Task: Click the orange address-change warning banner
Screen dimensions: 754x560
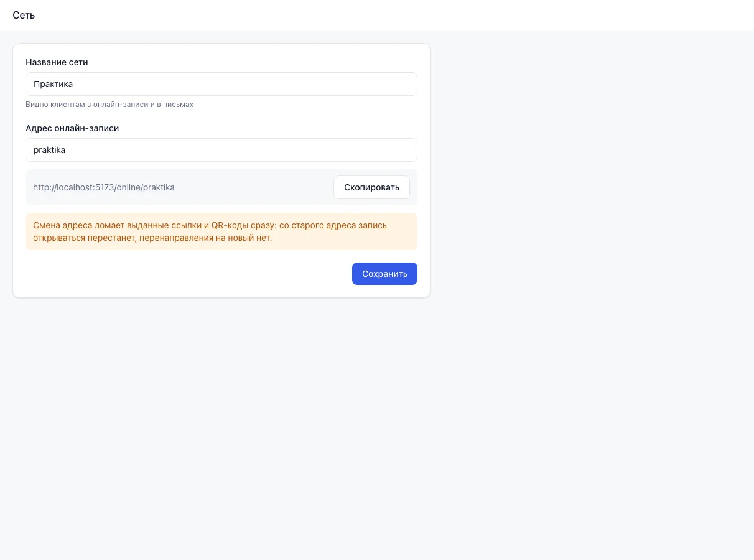Action: (x=221, y=231)
